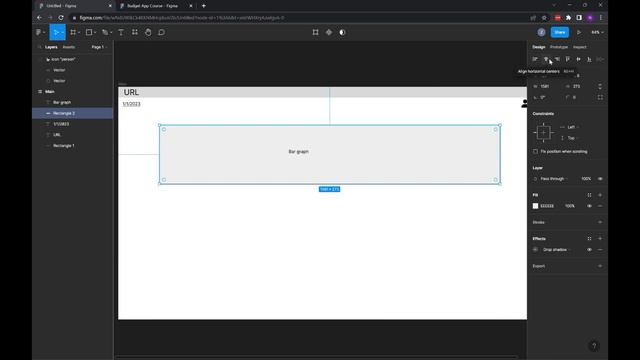Add a new fill with plus
Screen dimensions: 640x360
tap(600, 195)
